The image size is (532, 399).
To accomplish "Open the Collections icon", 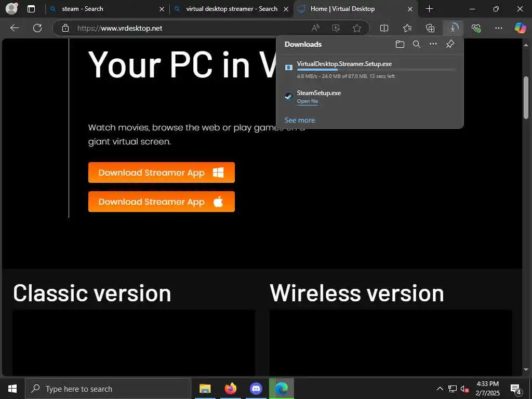I will pos(430,28).
